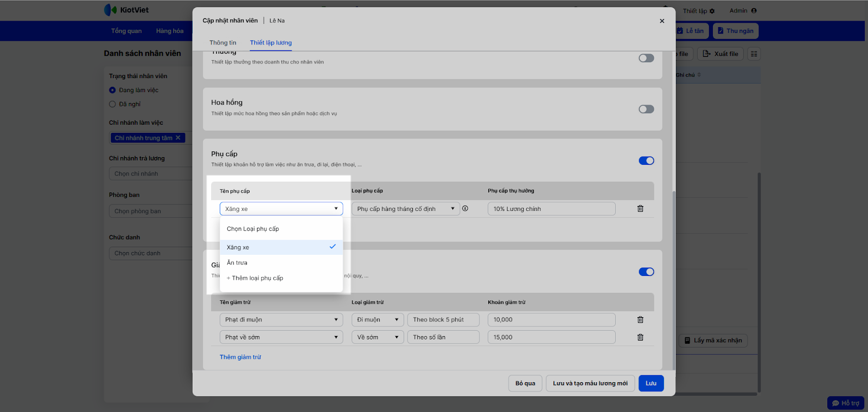Open the Phạt đi muộn name dropdown

pyautogui.click(x=281, y=320)
